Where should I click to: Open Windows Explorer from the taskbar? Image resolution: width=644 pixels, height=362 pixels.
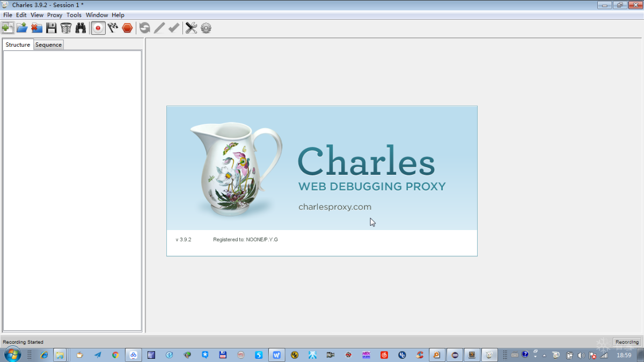pos(60,354)
